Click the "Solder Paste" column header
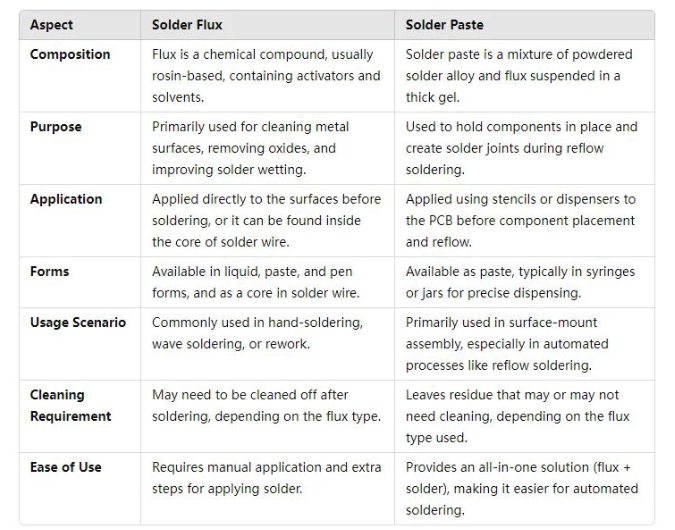The width and height of the screenshot is (675, 530). pos(446,25)
